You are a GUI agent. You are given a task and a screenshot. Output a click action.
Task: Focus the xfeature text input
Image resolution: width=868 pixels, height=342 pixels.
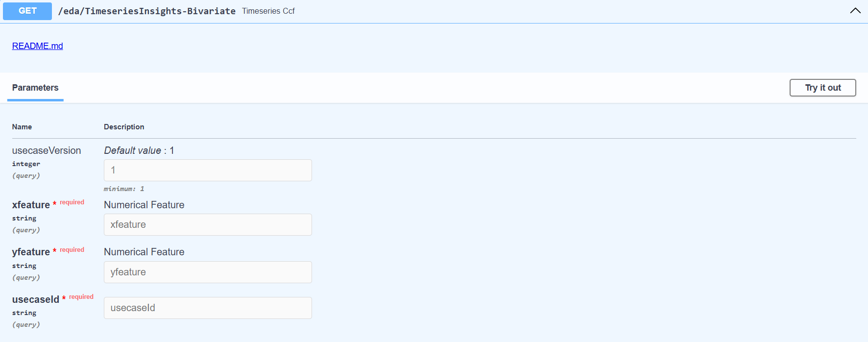coord(208,224)
